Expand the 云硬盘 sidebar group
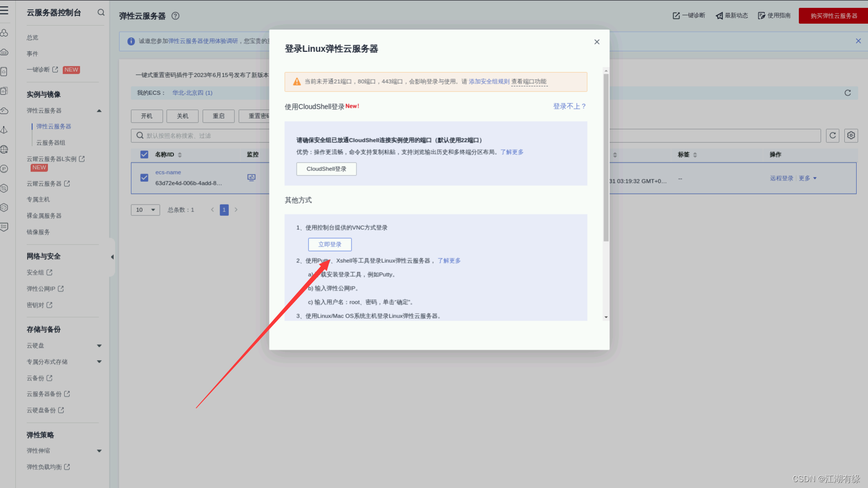This screenshot has width=868, height=488. pos(99,346)
